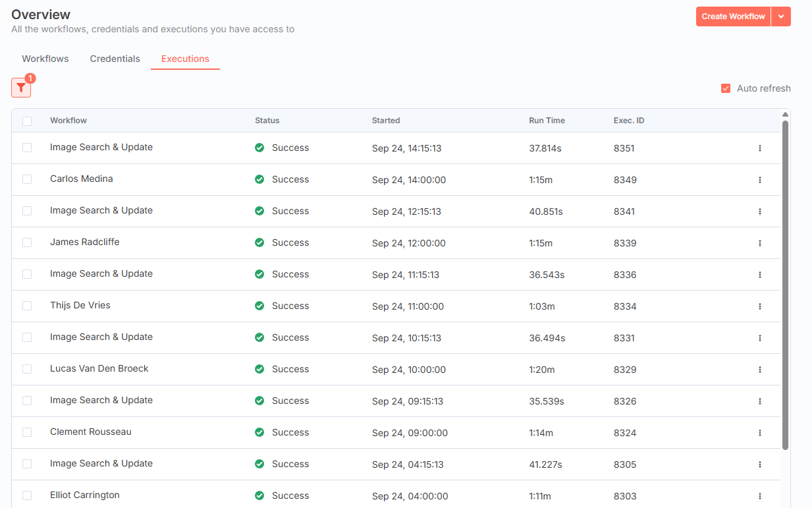Click the Success icon beside Thijs De Vries

pos(259,306)
